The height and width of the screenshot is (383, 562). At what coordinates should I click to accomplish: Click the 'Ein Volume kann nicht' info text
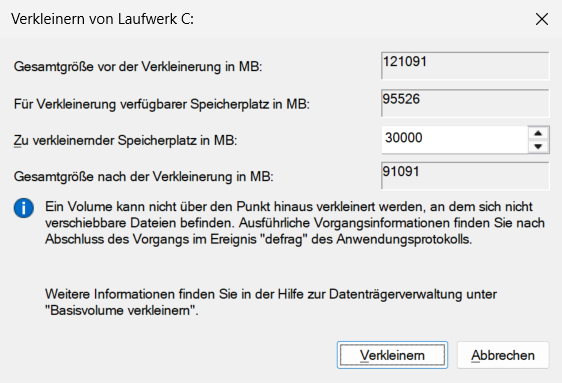point(295,223)
